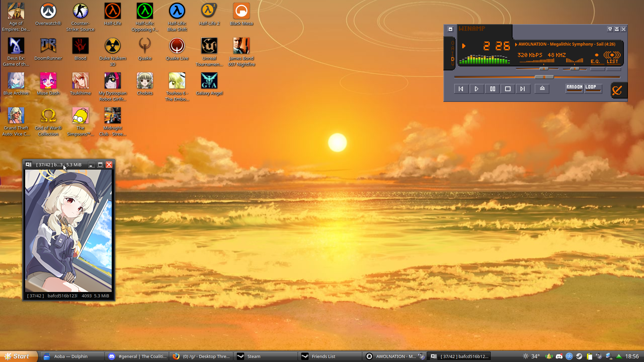Select the Chobits desktop icon
This screenshot has height=362, width=644.
click(x=145, y=84)
